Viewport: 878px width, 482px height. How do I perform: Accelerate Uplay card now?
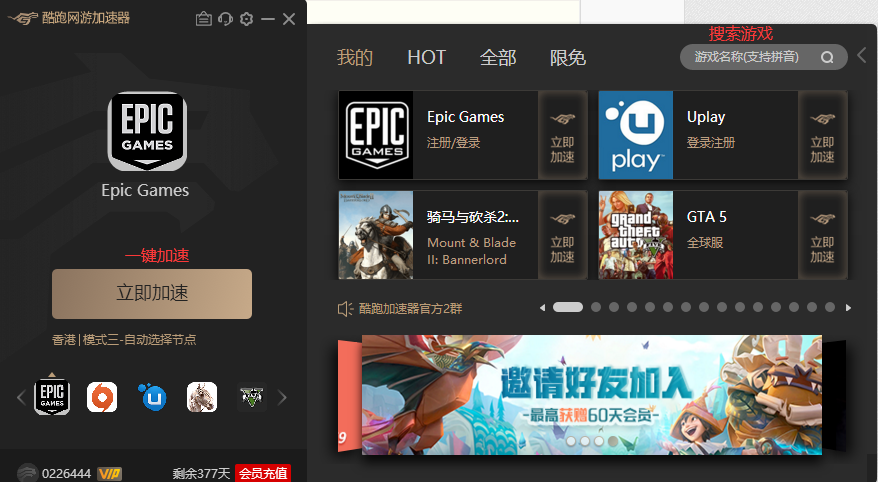822,135
